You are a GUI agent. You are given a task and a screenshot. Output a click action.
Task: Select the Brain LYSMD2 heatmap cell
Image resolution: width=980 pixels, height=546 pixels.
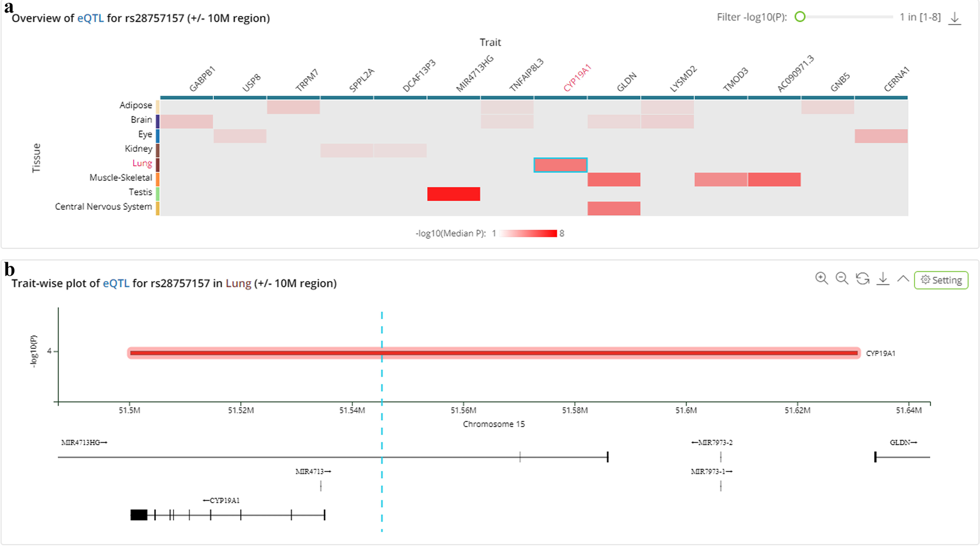667,122
